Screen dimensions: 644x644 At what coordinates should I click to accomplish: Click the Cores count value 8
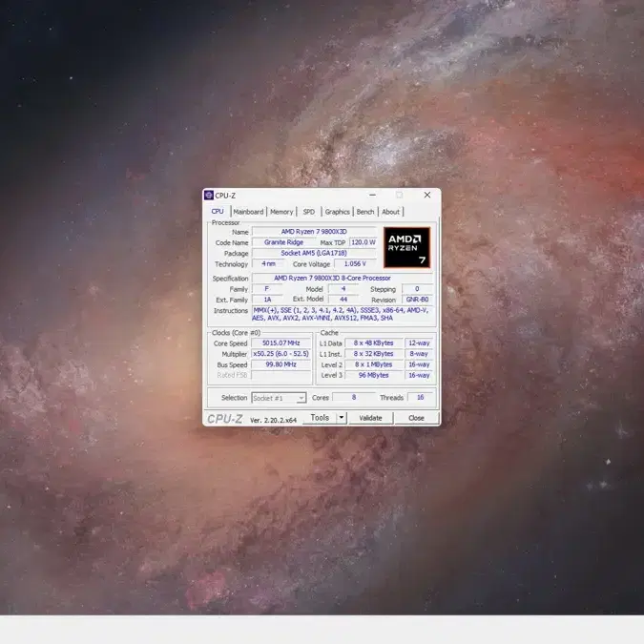(x=354, y=397)
